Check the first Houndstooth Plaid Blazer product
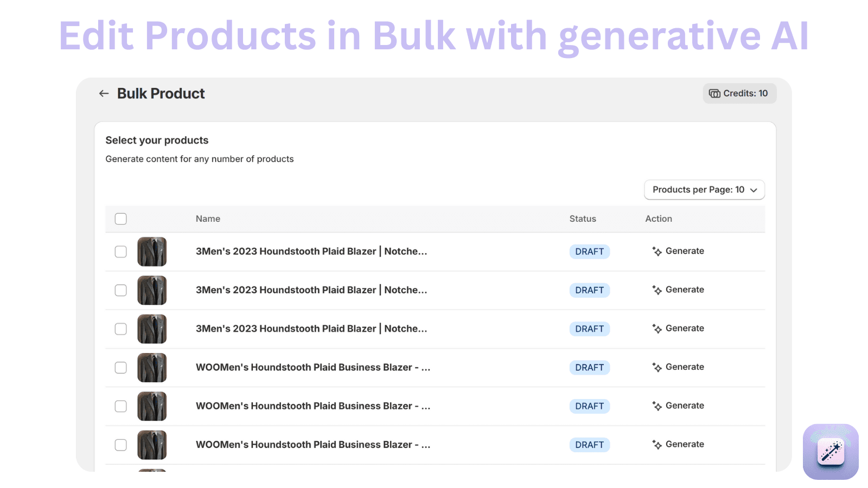This screenshot has width=868, height=488. pyautogui.click(x=120, y=251)
